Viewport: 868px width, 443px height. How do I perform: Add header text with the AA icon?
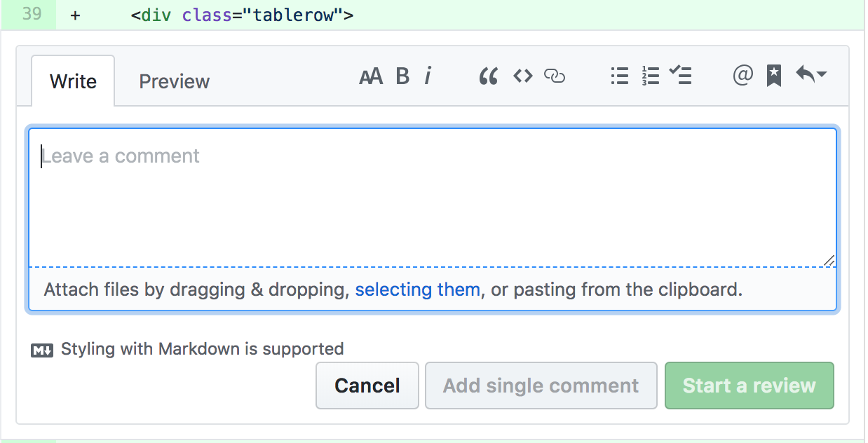(371, 76)
